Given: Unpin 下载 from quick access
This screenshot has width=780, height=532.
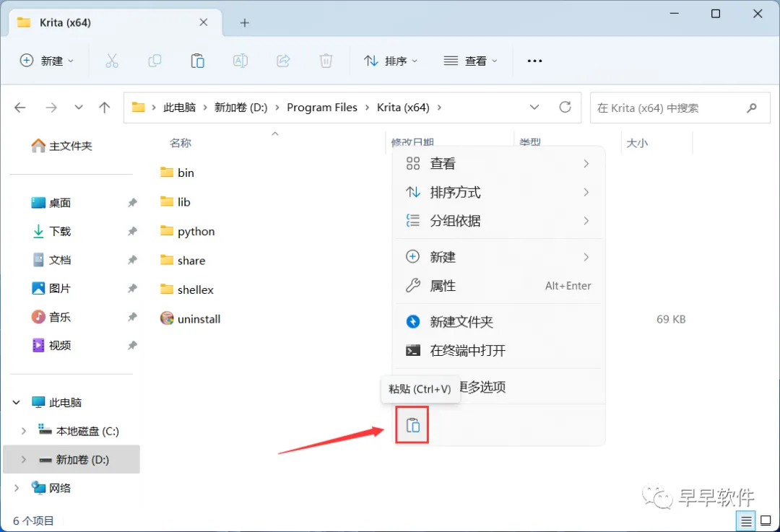Looking at the screenshot, I should pyautogui.click(x=132, y=231).
